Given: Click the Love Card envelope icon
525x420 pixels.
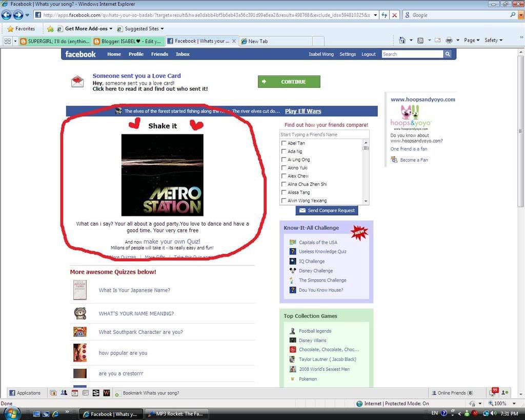Looking at the screenshot, I should pos(77,82).
